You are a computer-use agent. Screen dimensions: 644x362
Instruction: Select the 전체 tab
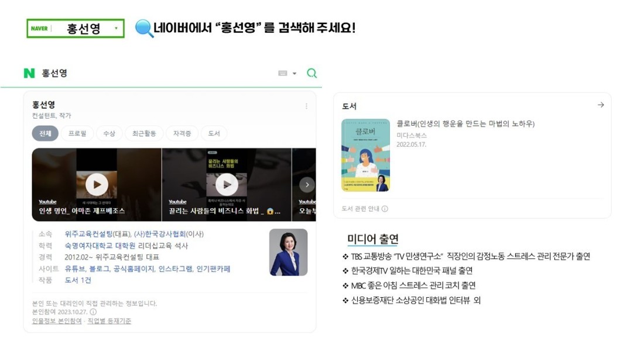pyautogui.click(x=45, y=133)
